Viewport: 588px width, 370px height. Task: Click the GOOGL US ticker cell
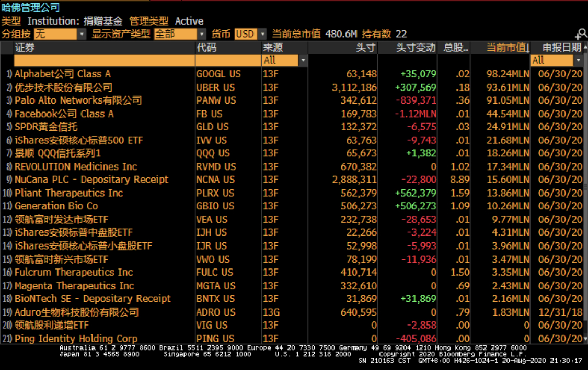[x=218, y=74]
